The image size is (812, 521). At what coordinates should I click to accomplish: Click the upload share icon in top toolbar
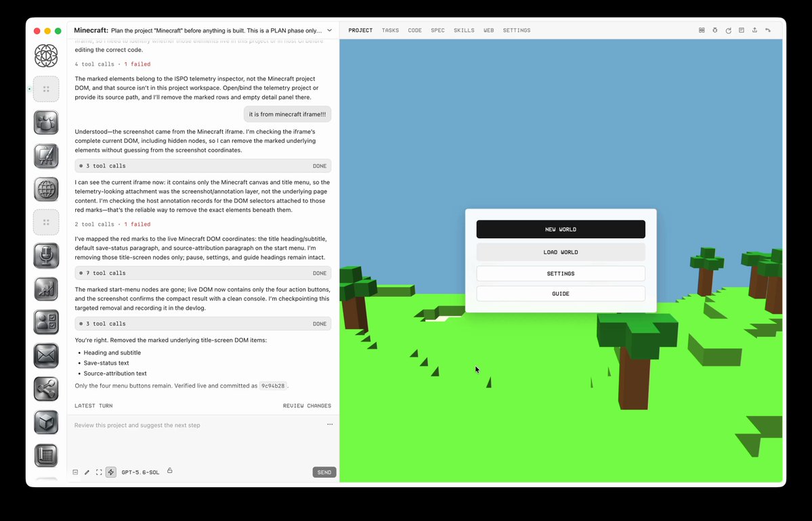coord(754,30)
